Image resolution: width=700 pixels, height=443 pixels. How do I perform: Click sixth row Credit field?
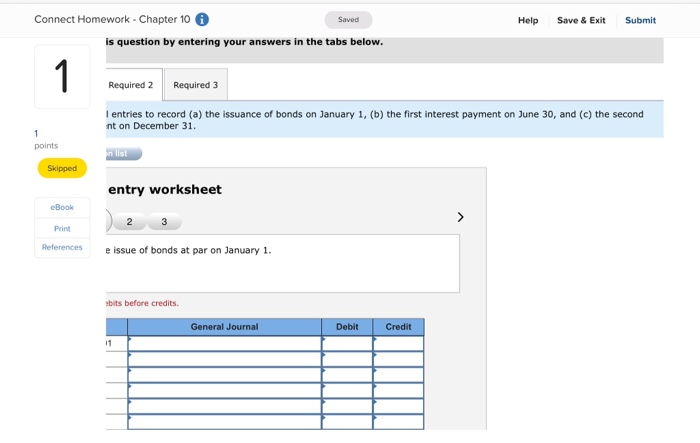click(x=398, y=422)
